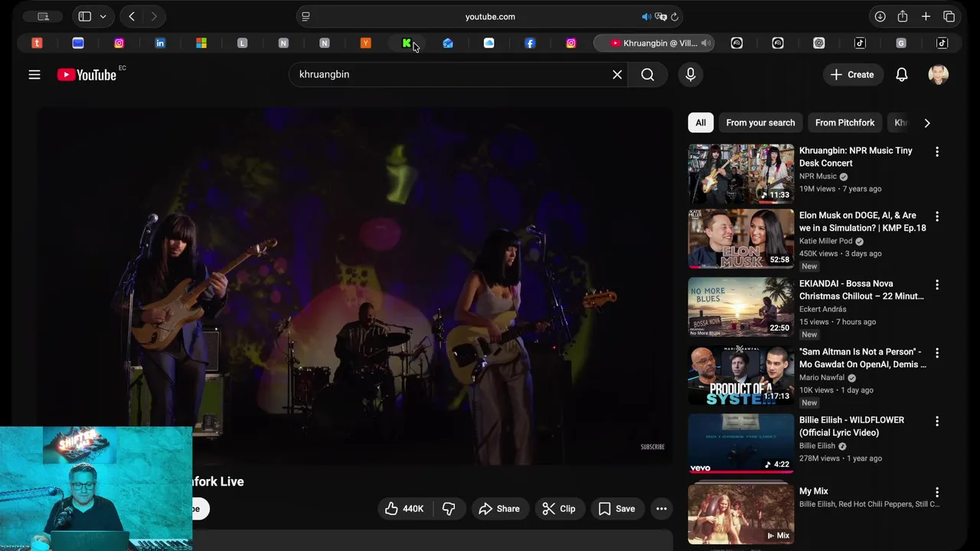Screen dimensions: 980x551
Task: Show more filter chips with the right chevron
Action: 927,122
